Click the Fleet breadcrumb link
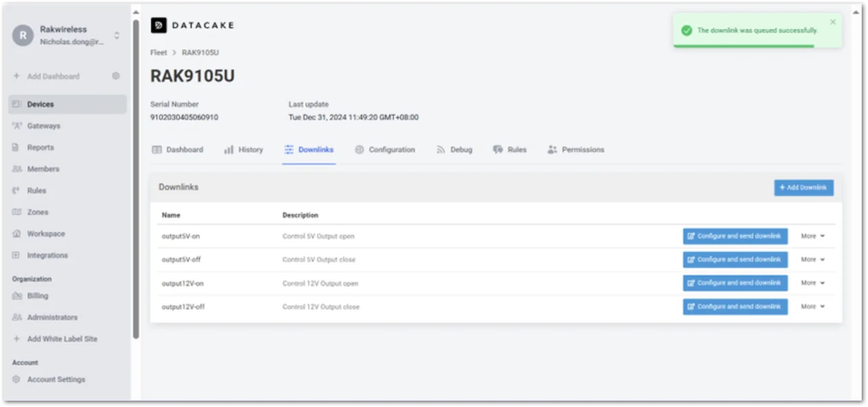This screenshot has width=868, height=407. pos(159,52)
